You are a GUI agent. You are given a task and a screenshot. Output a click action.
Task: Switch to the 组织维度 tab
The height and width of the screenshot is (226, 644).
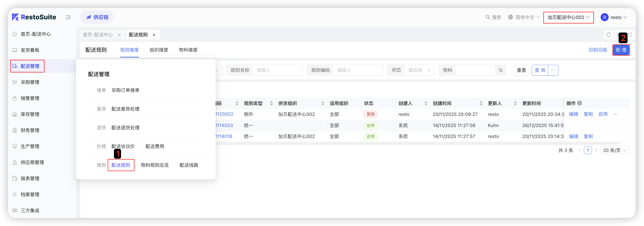coord(159,50)
